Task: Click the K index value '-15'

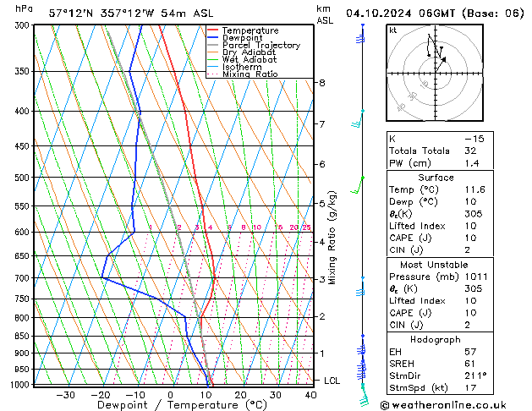Action: [x=474, y=139]
